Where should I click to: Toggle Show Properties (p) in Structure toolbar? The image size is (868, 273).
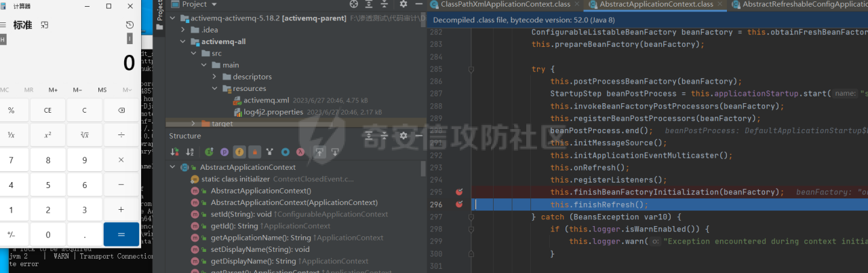(224, 152)
